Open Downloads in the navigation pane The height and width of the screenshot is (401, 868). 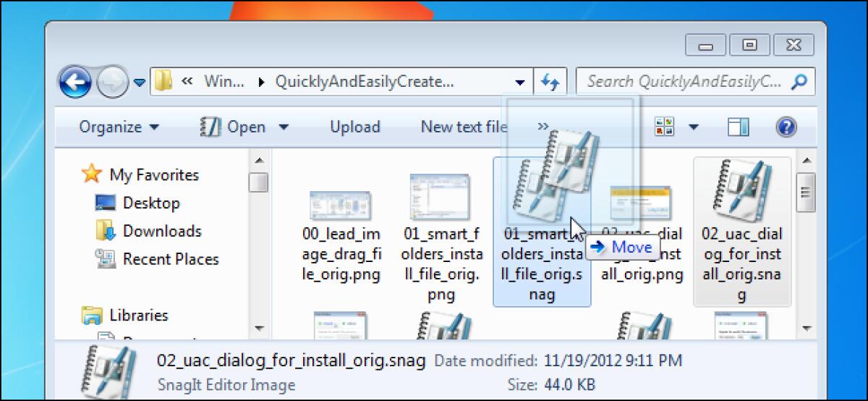(x=162, y=231)
